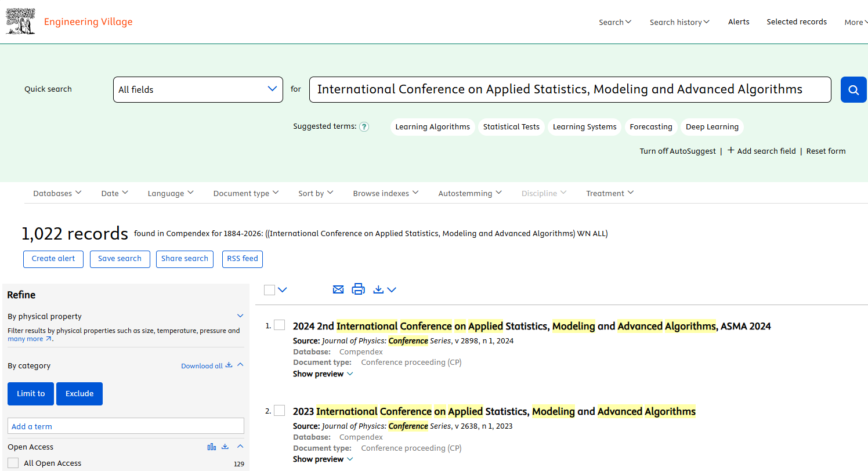
Task: Go to Alerts in header
Action: (739, 21)
